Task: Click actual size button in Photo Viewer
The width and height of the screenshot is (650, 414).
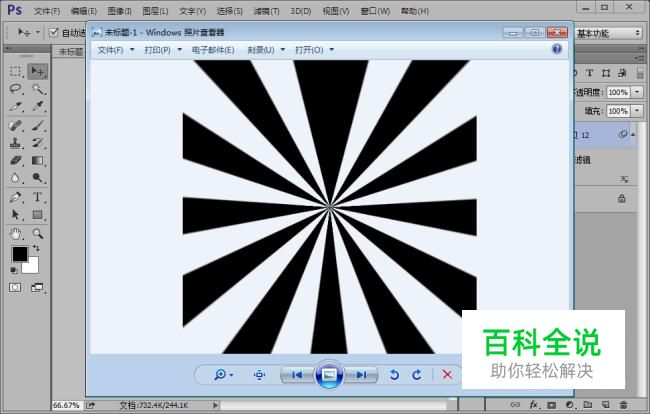Action: click(260, 375)
